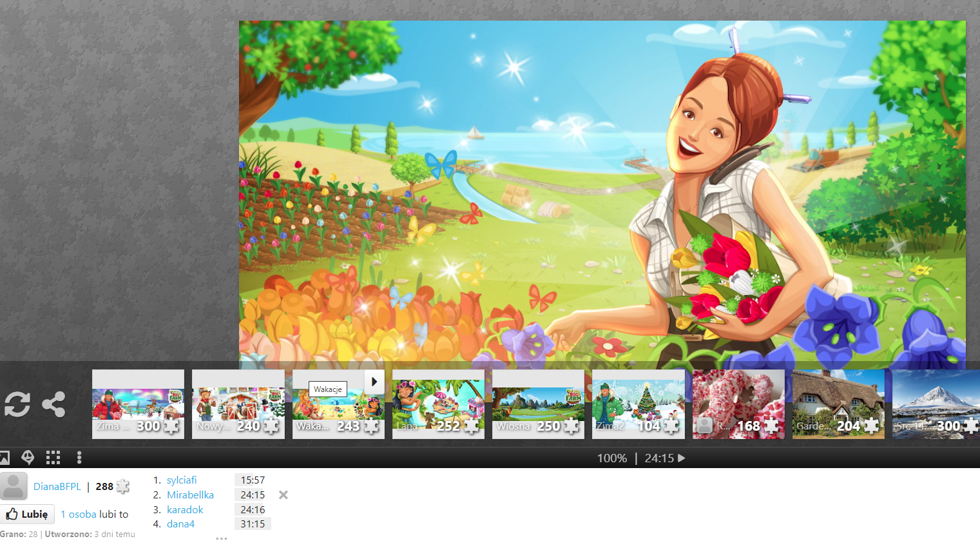Open DianaBFPL profile link
Screen dimensions: 980x559
click(57, 487)
